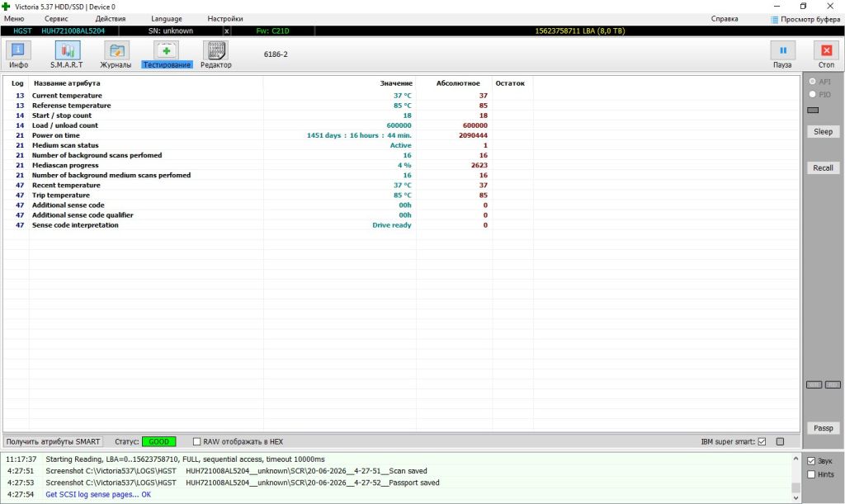Open the Language menu

click(166, 19)
